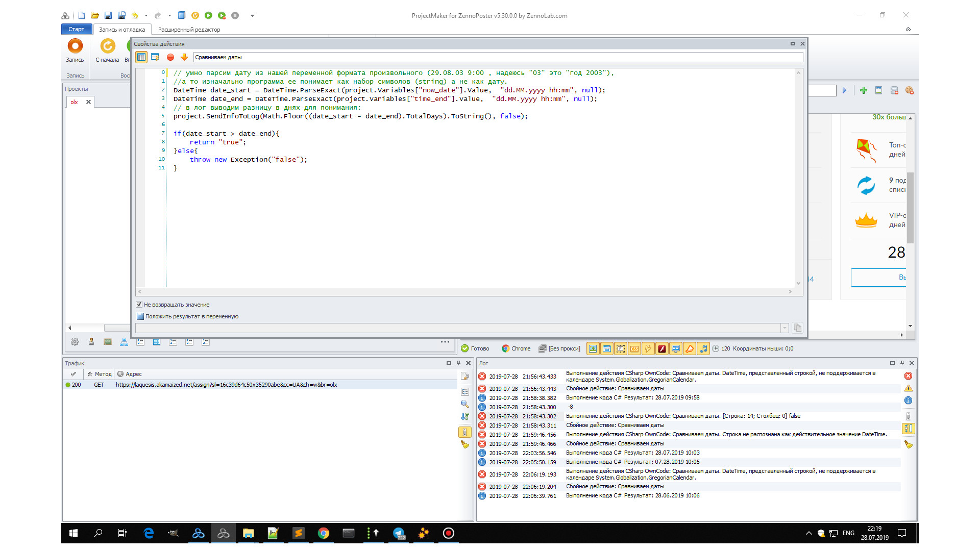Click the red breakpoint circle in dialog toolbar
Image resolution: width=980 pixels, height=551 pixels.
170,57
